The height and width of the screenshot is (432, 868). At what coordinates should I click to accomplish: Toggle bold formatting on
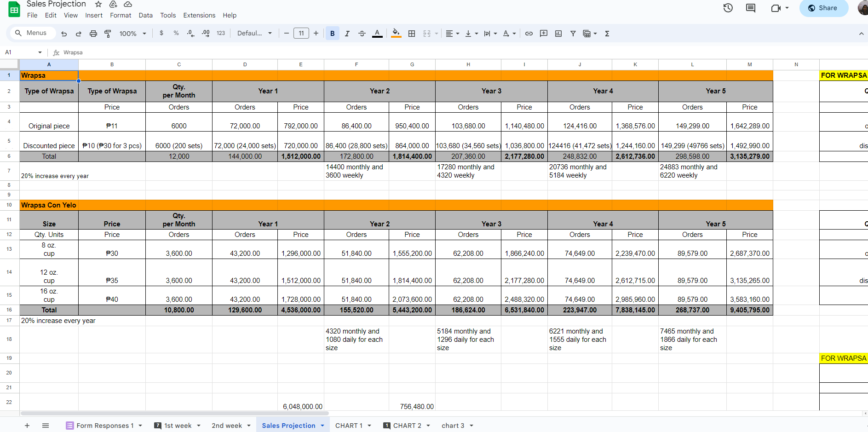[x=333, y=34]
